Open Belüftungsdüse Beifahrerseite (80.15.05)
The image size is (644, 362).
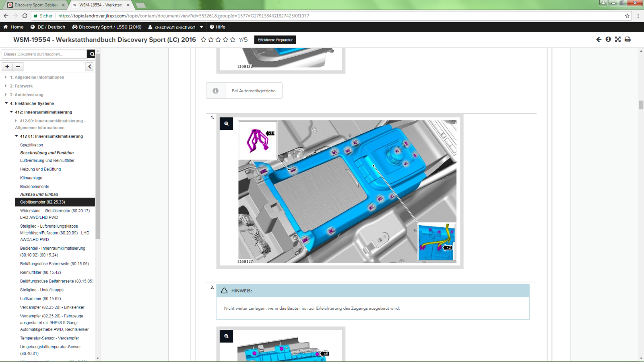pyautogui.click(x=57, y=281)
